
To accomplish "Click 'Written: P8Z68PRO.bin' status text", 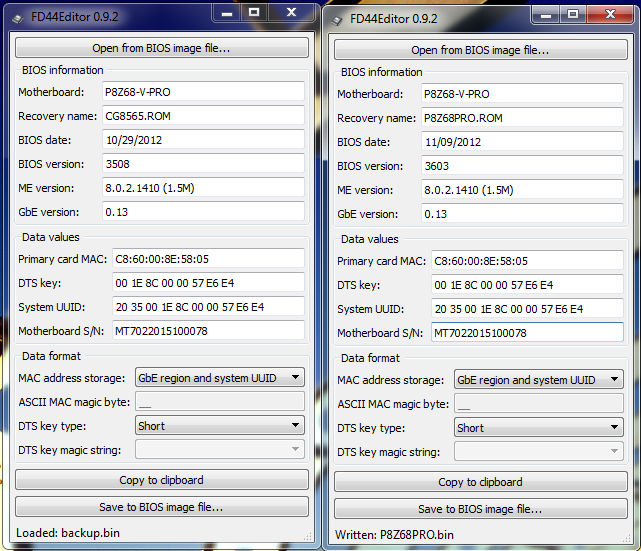I will point(394,535).
